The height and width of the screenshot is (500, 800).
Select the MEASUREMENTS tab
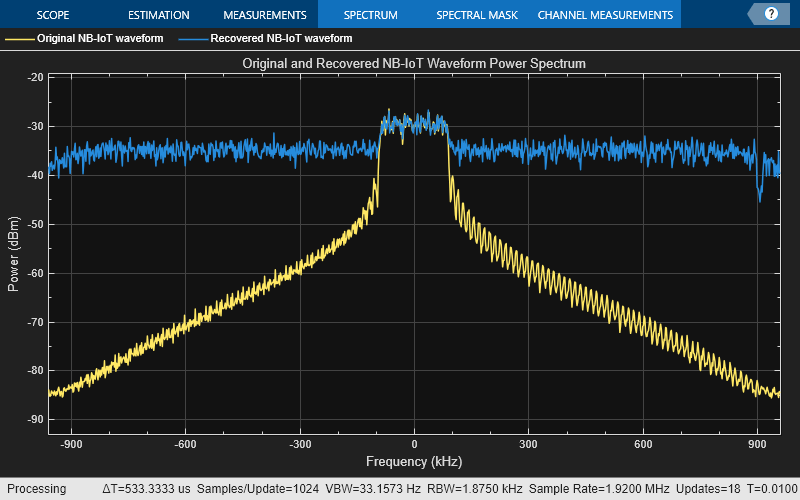coord(265,15)
